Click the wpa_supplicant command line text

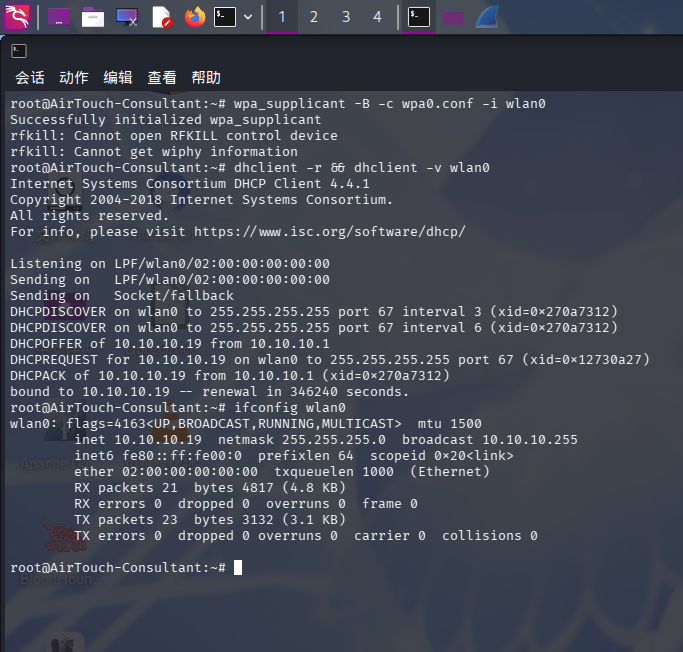point(390,104)
